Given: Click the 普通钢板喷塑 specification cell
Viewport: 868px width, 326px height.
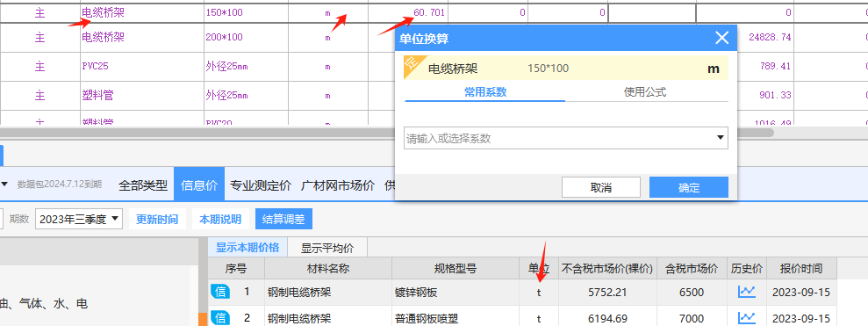Looking at the screenshot, I should click(x=455, y=318).
